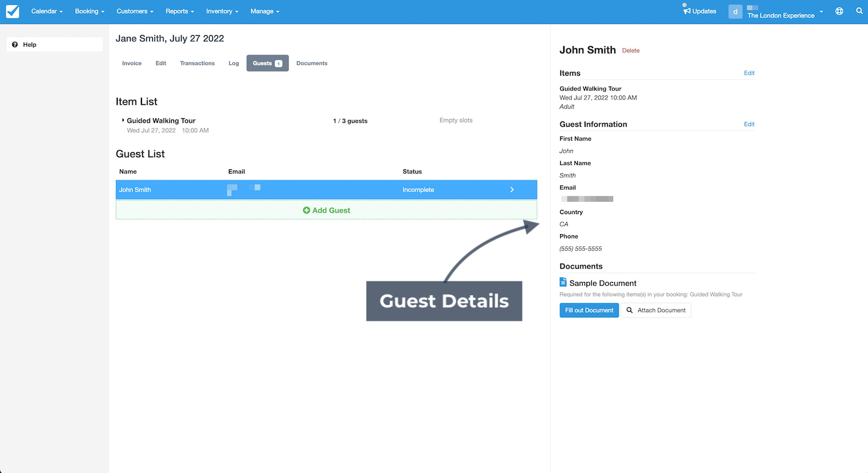Click the user avatar letter d
The height and width of the screenshot is (473, 868).
point(736,11)
